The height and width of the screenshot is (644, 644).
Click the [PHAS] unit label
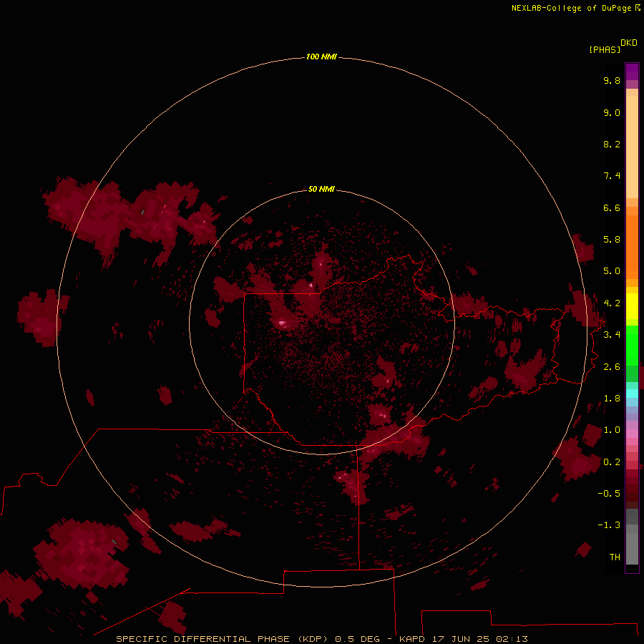[x=605, y=49]
